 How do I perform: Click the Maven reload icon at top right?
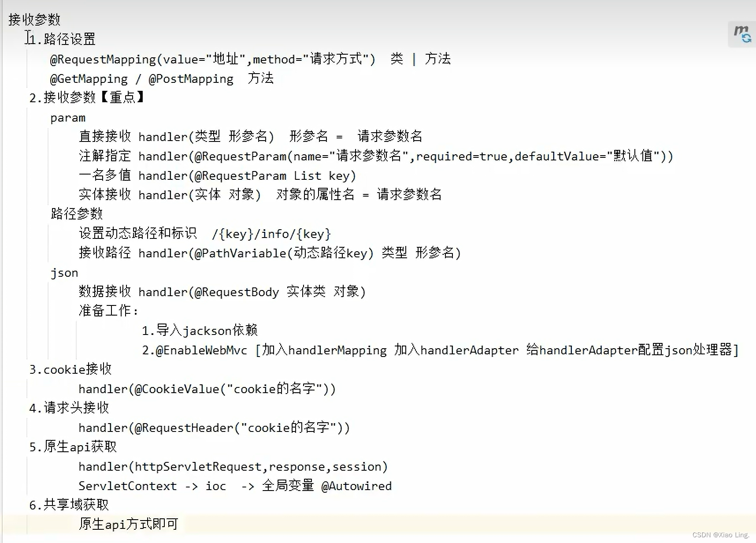742,34
